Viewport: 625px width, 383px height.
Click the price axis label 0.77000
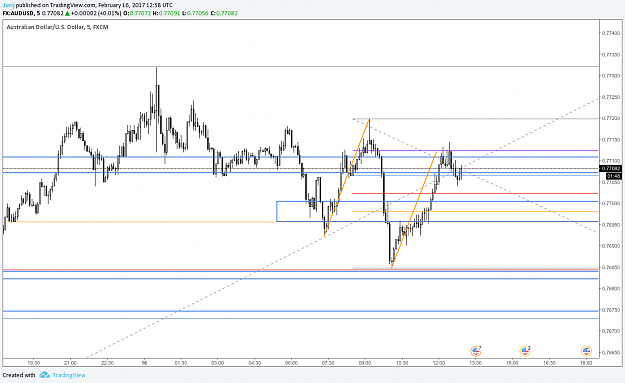(611, 203)
